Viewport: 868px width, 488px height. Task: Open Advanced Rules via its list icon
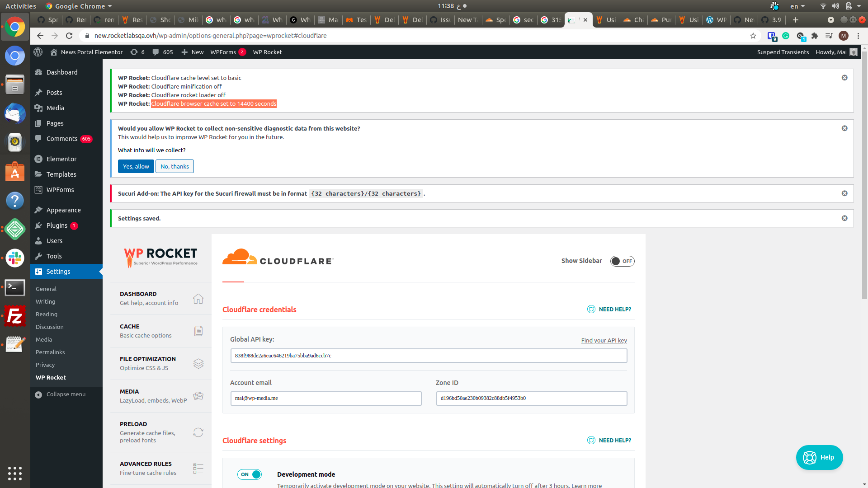point(198,468)
